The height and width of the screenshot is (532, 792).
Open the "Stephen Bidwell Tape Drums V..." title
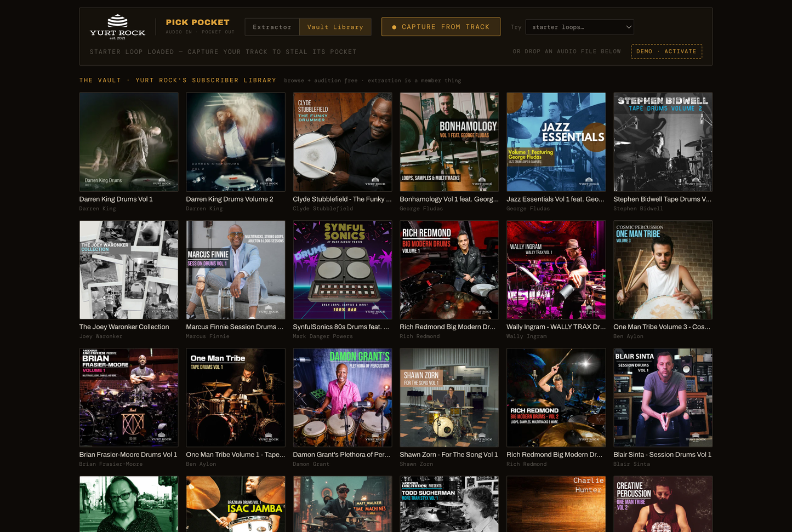(663, 199)
